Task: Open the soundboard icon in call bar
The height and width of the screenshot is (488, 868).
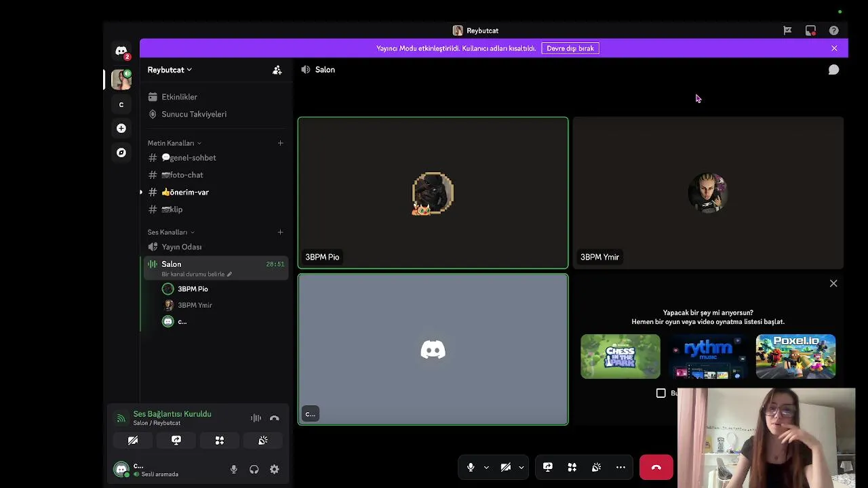Action: pos(596,467)
